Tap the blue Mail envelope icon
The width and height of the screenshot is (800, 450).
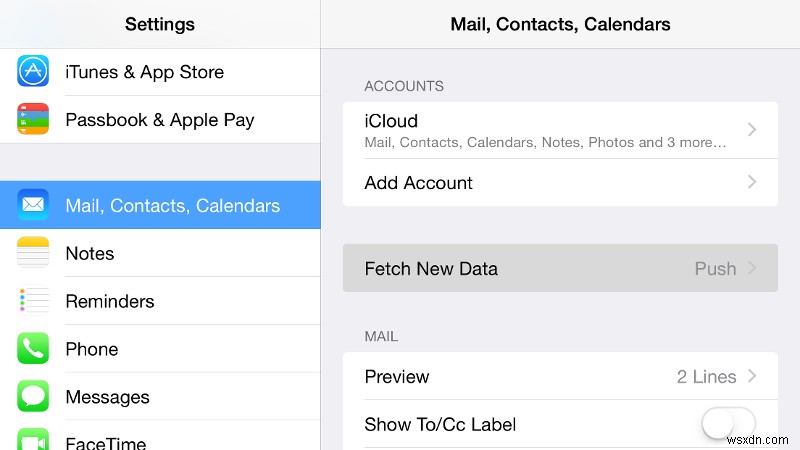tap(33, 206)
